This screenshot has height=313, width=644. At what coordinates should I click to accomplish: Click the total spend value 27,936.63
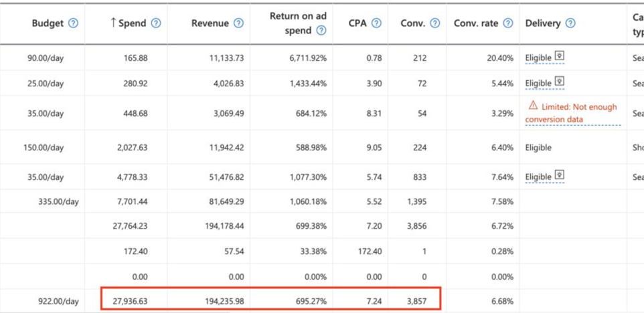click(x=130, y=301)
